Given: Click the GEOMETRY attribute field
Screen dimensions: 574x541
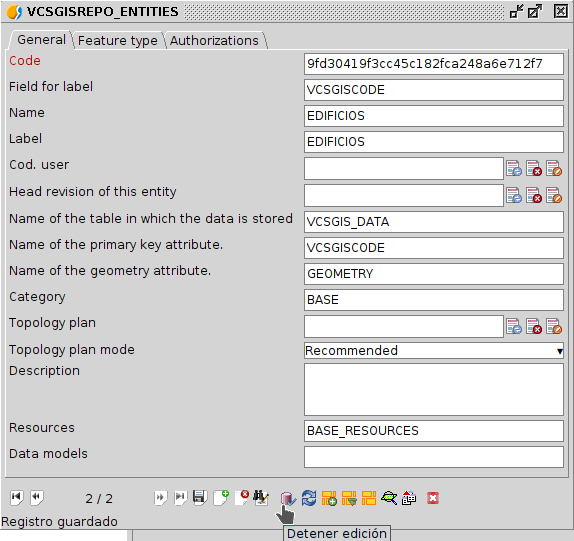Looking at the screenshot, I should click(x=434, y=274).
